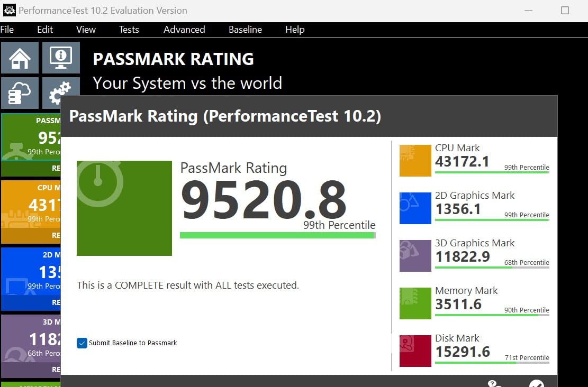
Task: Open the Help menu
Action: click(x=295, y=30)
